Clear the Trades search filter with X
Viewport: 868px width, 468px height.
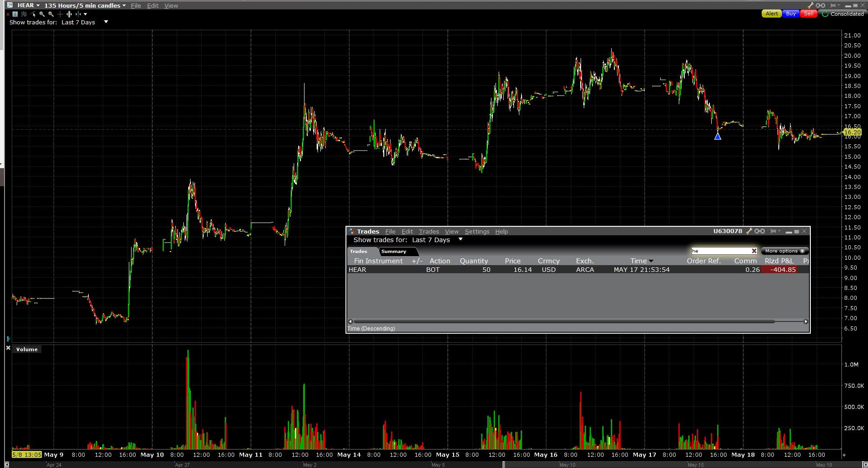point(754,251)
